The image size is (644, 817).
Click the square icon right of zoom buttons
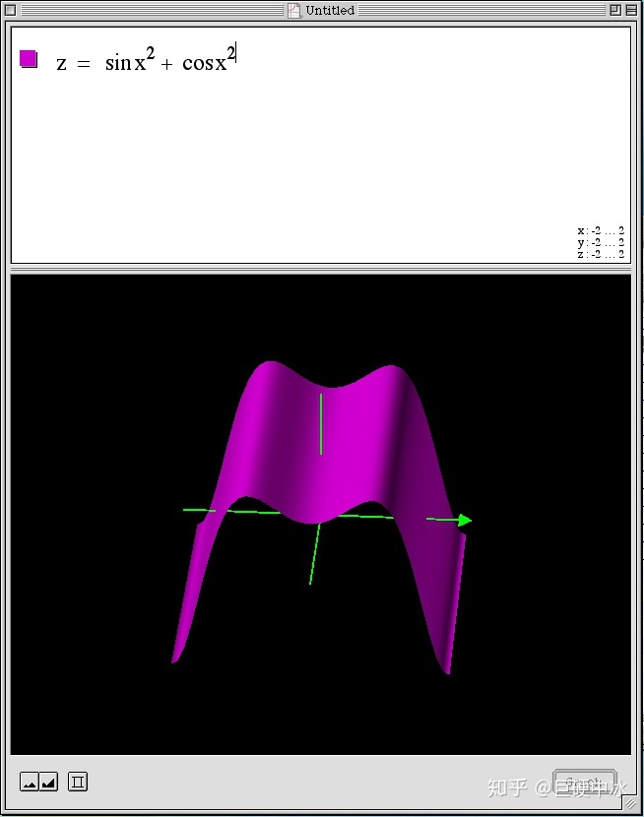click(78, 783)
